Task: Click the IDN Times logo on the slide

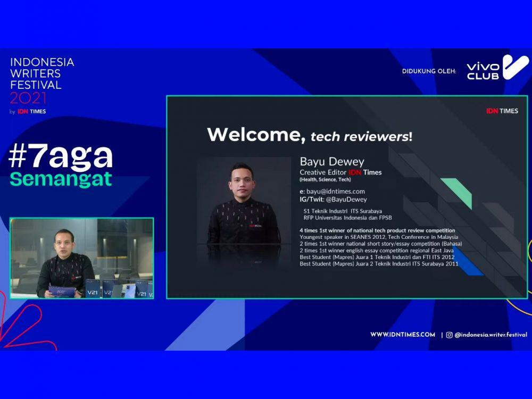Action: point(502,111)
